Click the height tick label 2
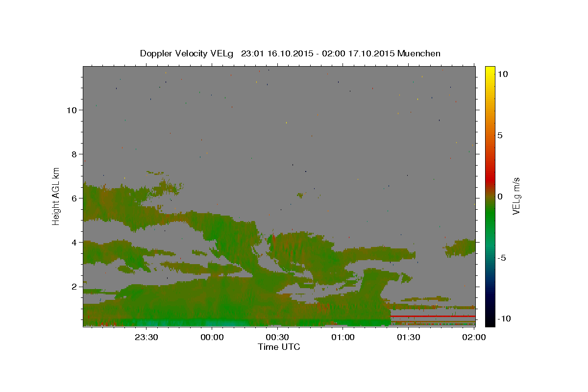 point(74,287)
